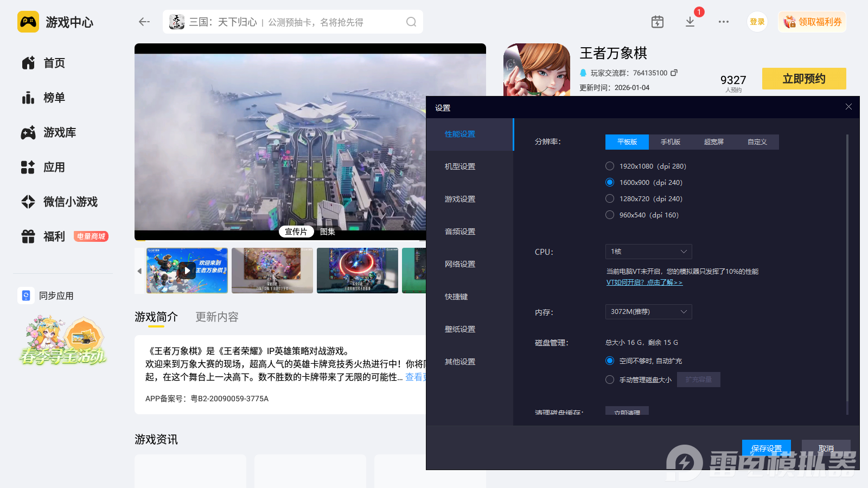The width and height of the screenshot is (868, 488).
Task: Choose 空间不够时, 自动扩充 disk option
Action: point(610,361)
